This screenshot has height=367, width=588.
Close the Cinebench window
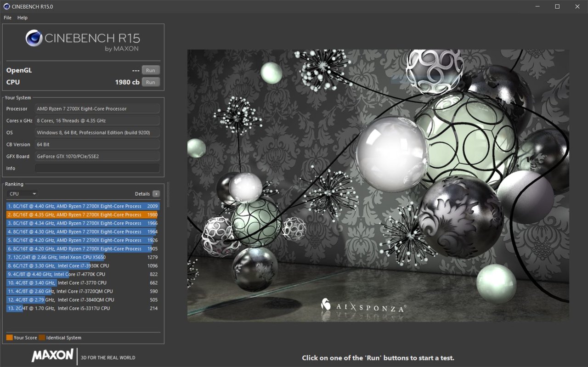click(577, 6)
